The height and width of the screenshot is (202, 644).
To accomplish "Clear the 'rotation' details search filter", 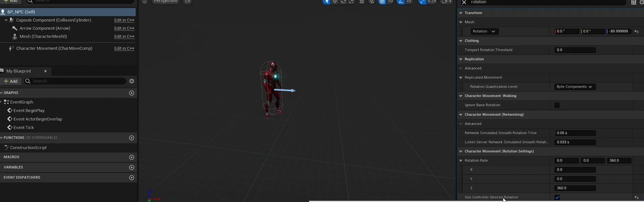I will 464,2.
